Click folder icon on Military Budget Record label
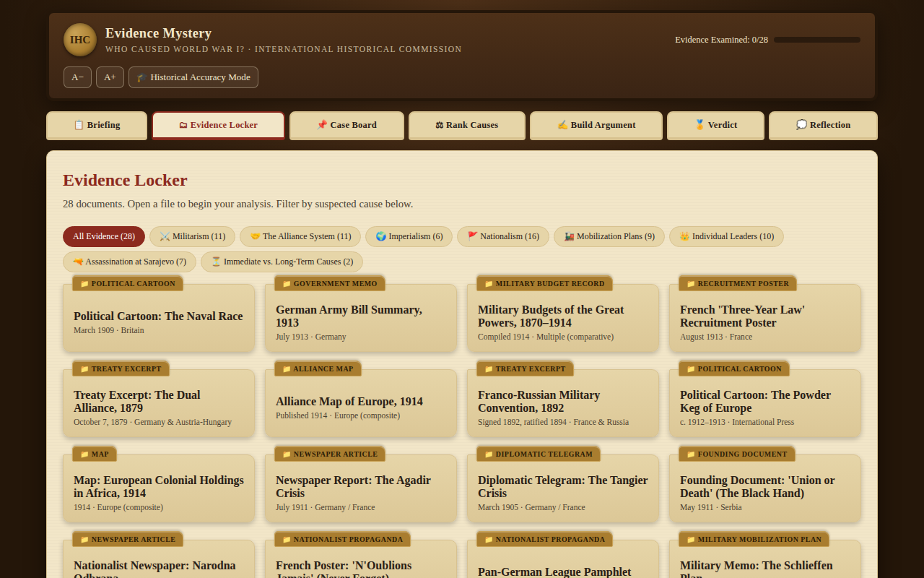 tap(489, 284)
